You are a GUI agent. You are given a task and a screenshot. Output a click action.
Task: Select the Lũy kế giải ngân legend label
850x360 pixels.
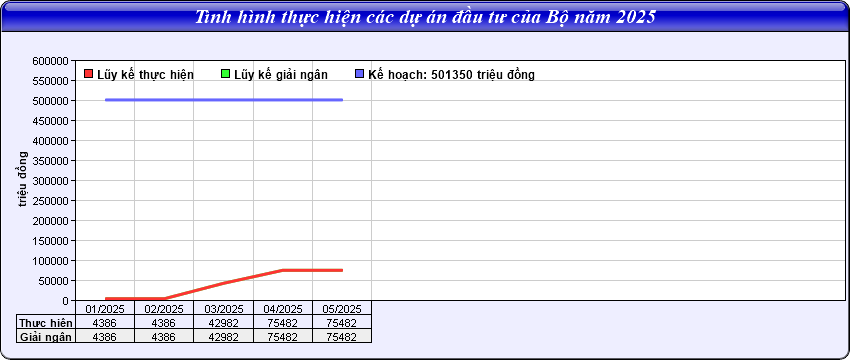281,75
